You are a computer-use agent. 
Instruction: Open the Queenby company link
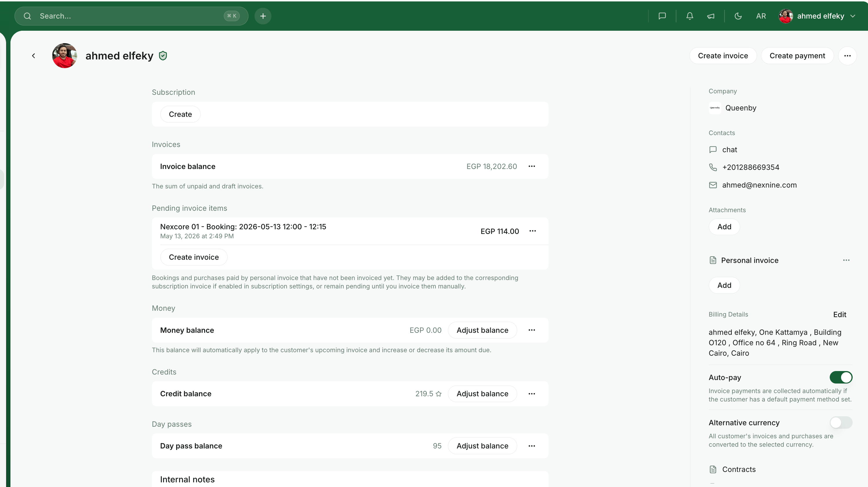tap(741, 108)
